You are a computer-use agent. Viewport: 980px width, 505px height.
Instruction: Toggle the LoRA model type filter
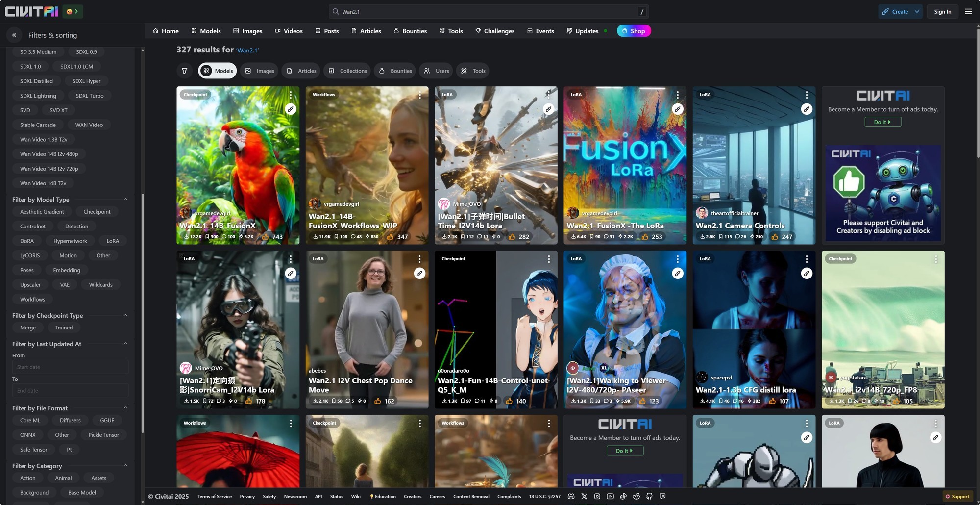113,241
